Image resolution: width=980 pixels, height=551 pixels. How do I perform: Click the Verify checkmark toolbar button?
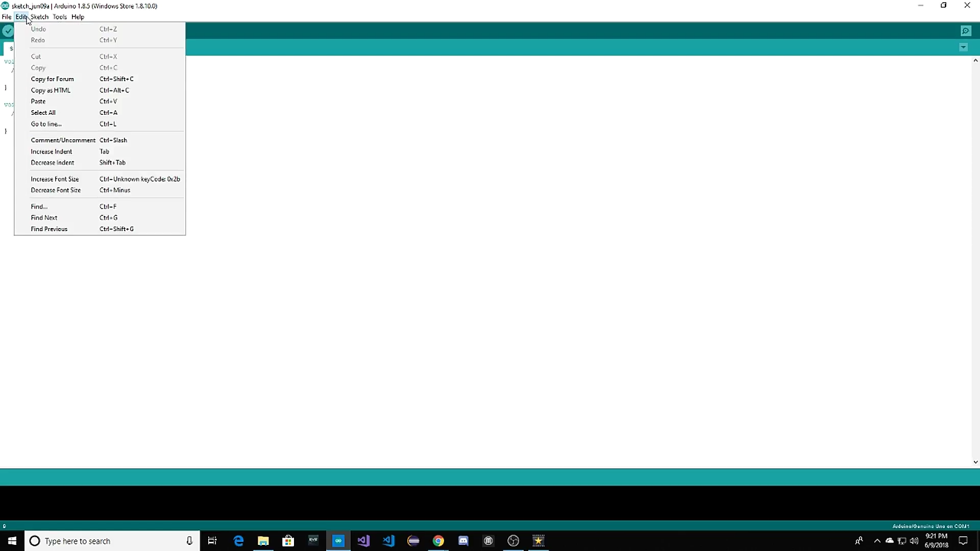point(8,31)
